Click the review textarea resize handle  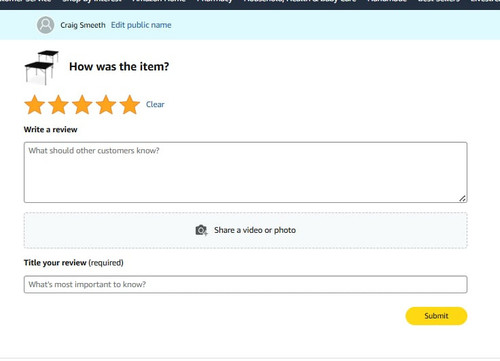462,199
